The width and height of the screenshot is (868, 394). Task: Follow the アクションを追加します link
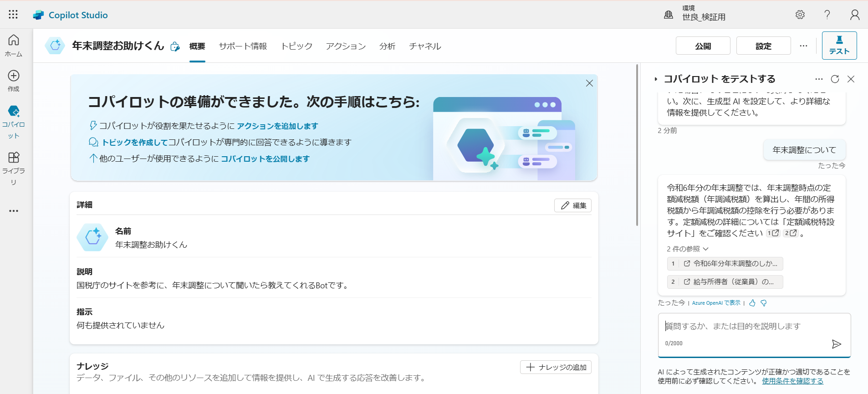[277, 126]
